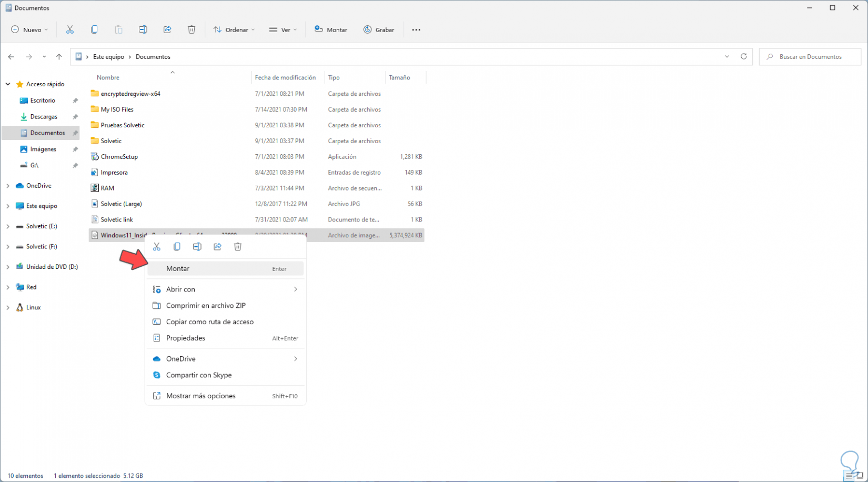The image size is (868, 482).
Task: Select Compartir con Skype
Action: 226,375
